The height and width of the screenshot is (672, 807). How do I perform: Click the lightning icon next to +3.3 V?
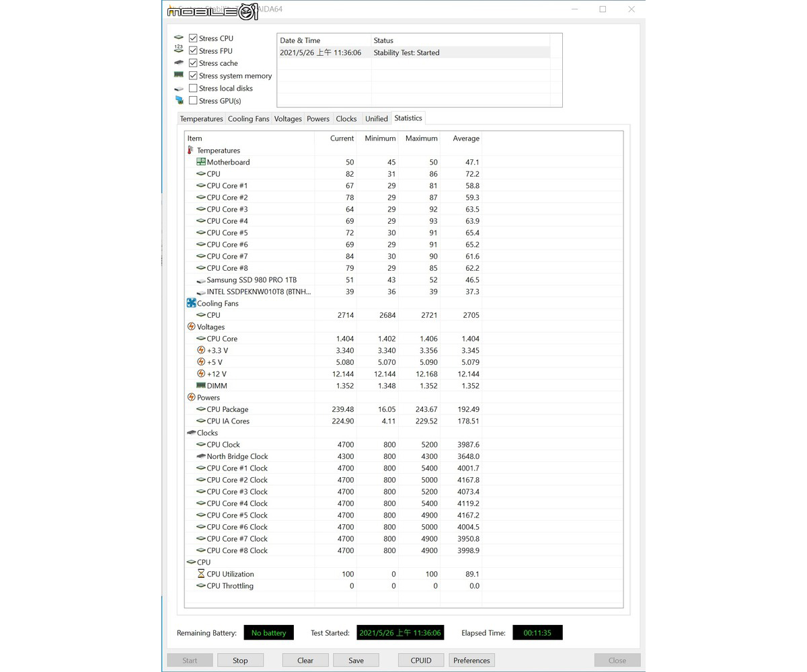click(x=200, y=350)
